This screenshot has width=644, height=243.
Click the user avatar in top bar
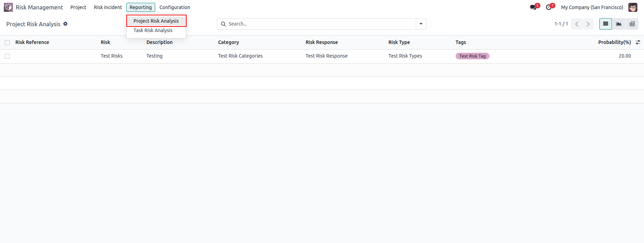[x=632, y=7]
